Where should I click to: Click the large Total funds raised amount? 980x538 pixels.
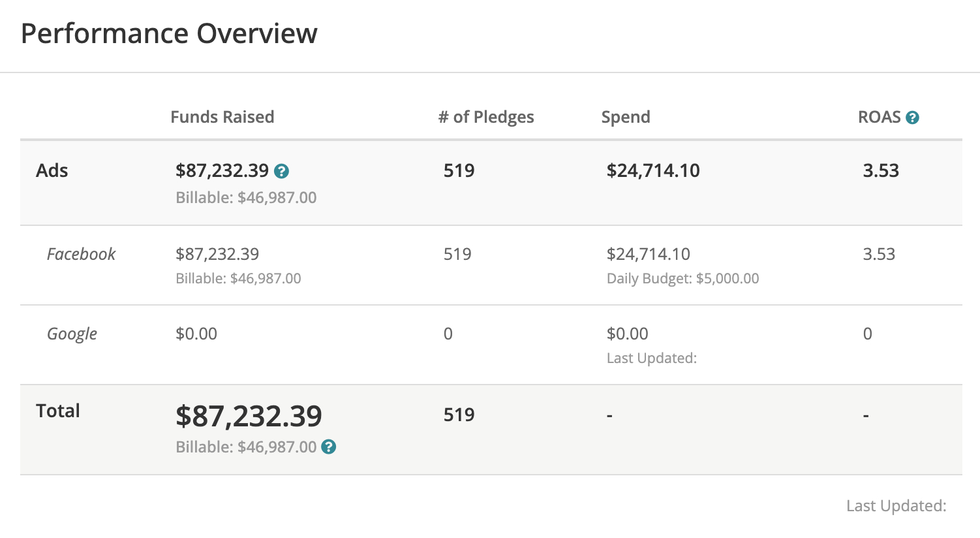point(249,416)
